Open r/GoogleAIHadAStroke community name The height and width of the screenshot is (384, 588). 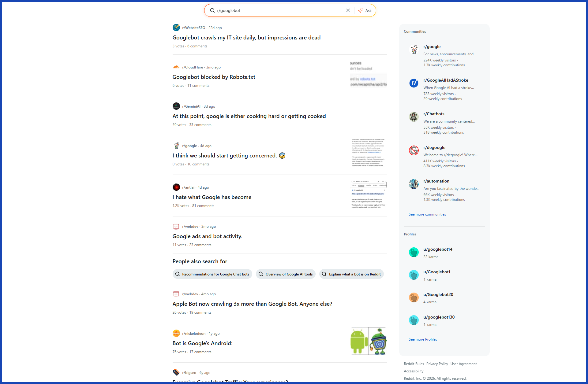point(446,80)
